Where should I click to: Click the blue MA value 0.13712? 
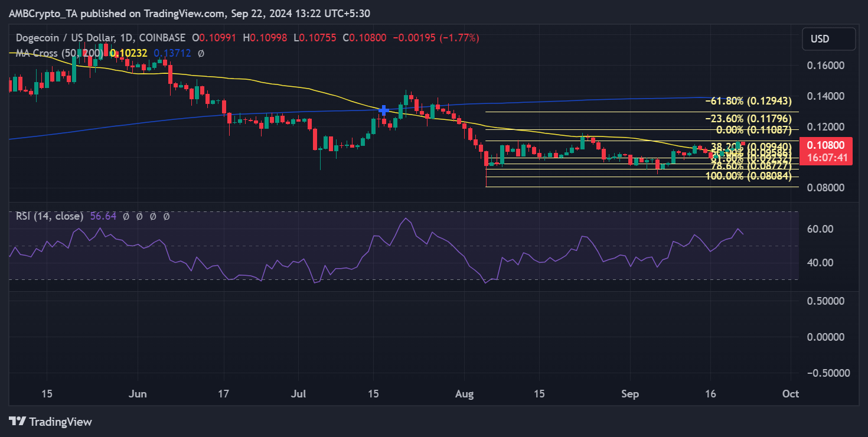click(172, 53)
